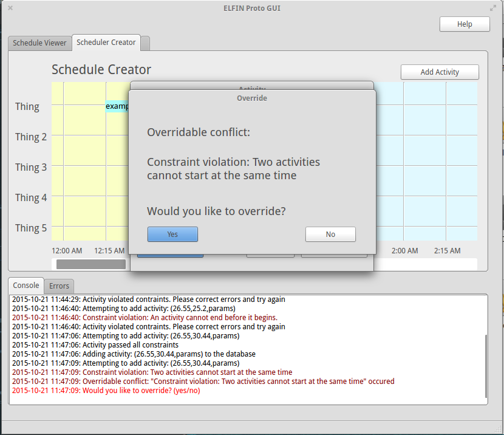Click the Add Activity button
504x435 pixels.
click(x=440, y=72)
